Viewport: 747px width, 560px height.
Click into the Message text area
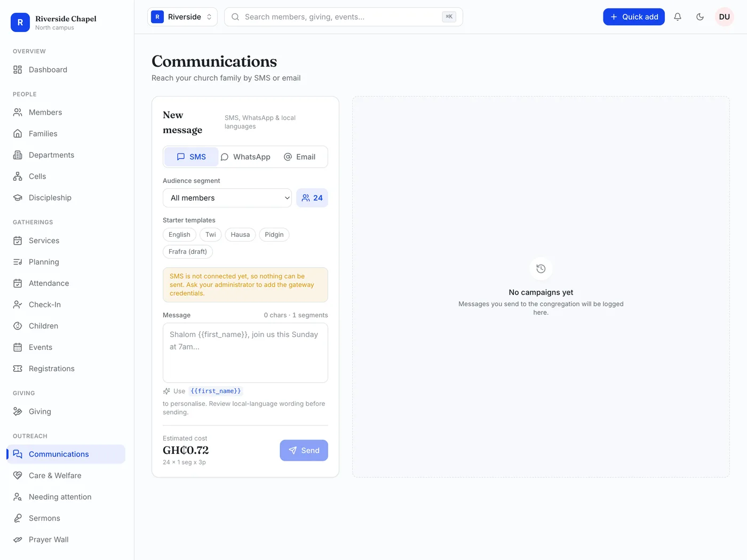pos(245,353)
